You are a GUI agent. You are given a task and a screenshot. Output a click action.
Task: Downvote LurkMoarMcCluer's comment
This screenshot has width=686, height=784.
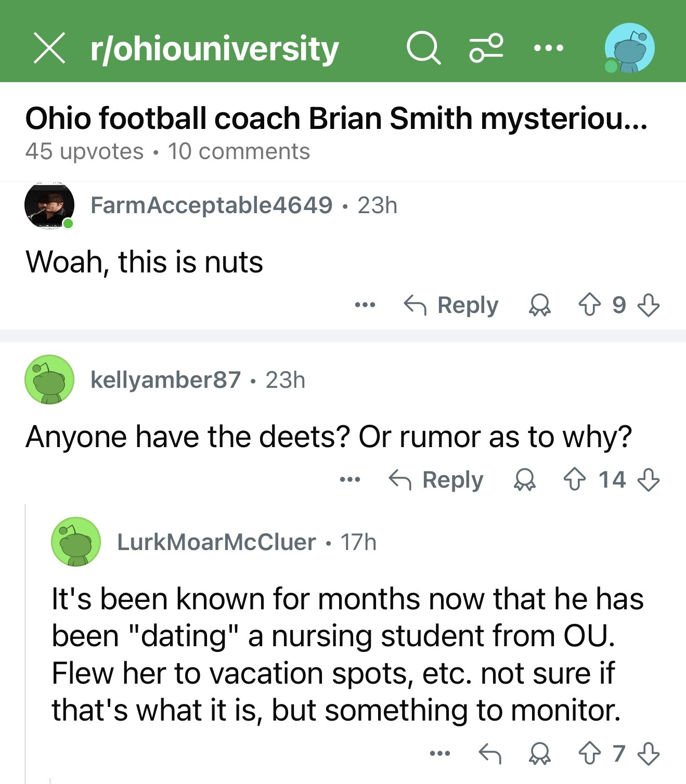tap(649, 753)
